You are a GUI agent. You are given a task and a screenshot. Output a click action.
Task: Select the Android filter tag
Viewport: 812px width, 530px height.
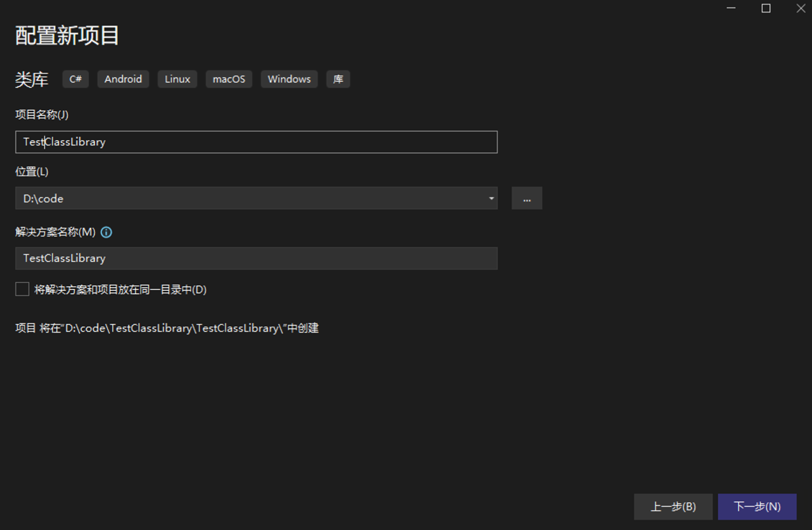pyautogui.click(x=123, y=79)
